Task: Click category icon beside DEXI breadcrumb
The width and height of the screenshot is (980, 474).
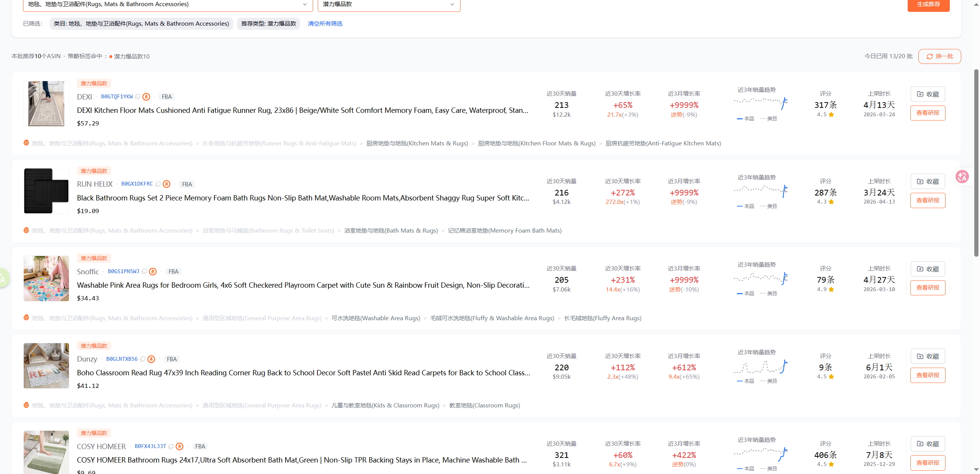Action: (x=26, y=143)
